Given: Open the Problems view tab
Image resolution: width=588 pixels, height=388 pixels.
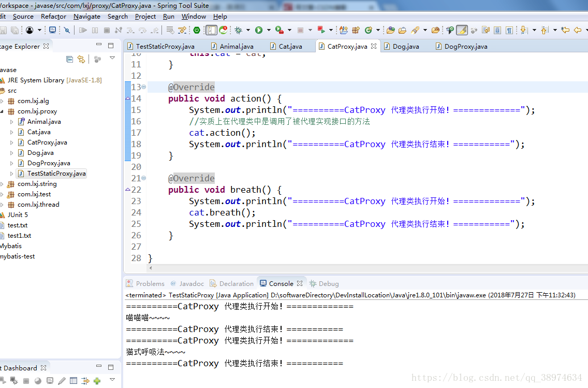Looking at the screenshot, I should coord(145,284).
